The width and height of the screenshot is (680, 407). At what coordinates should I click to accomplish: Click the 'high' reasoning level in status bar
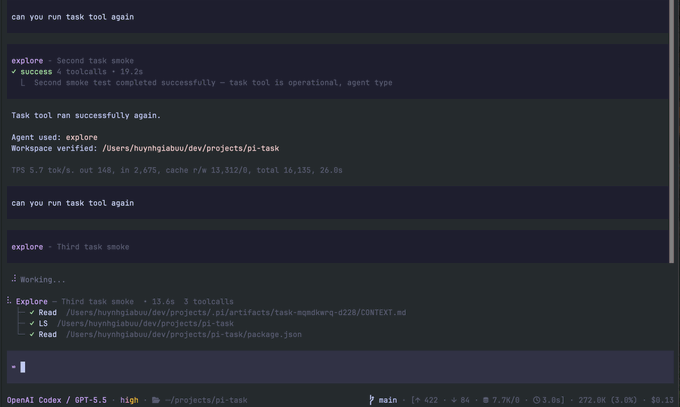coord(129,400)
